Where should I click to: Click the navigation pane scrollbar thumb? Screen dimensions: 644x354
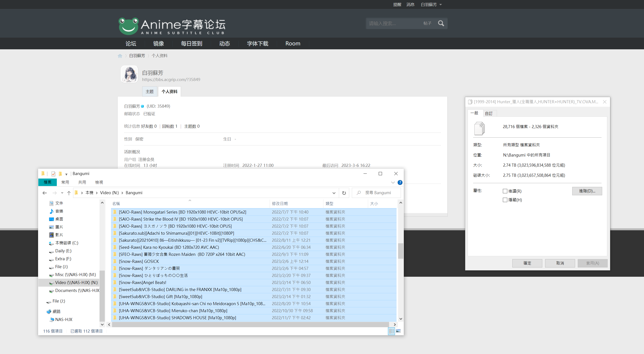tap(102, 296)
